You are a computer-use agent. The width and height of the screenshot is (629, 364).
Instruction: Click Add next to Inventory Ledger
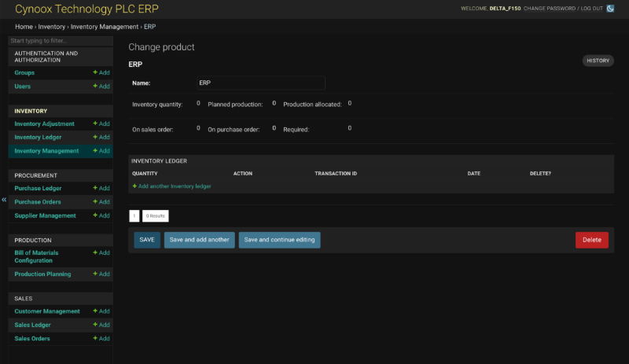pyautogui.click(x=101, y=138)
